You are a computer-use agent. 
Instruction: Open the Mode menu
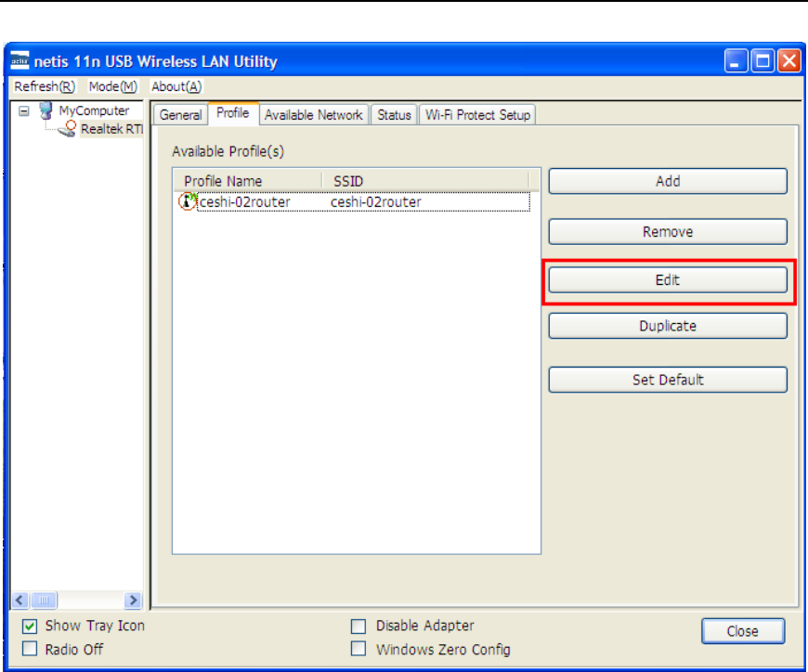coord(113,86)
